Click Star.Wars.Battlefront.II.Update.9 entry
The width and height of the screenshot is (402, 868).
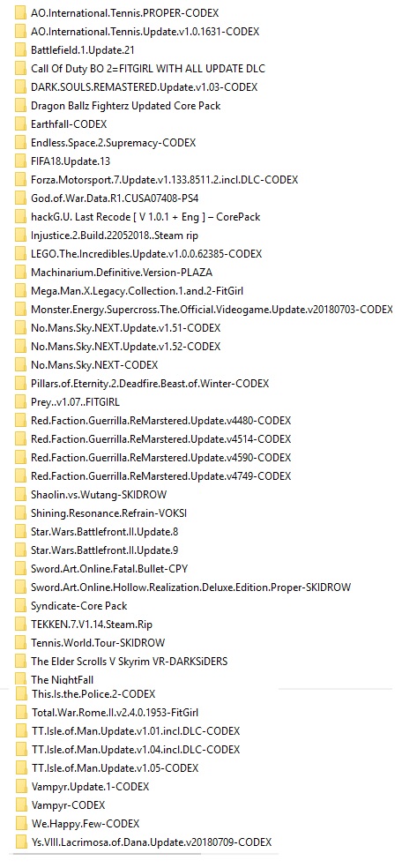[105, 550]
